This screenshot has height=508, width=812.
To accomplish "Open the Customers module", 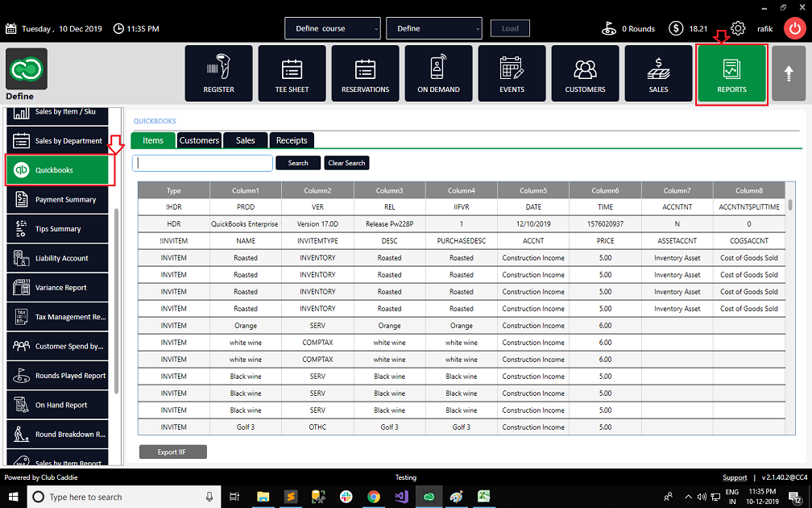I will click(585, 73).
